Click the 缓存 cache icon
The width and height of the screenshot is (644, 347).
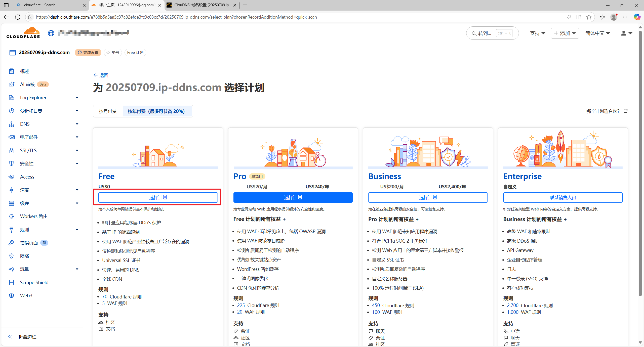[11, 203]
